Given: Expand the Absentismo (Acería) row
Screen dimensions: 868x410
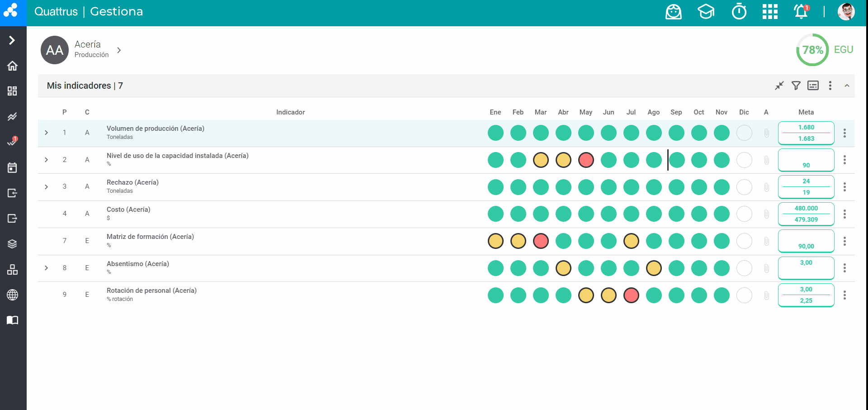Looking at the screenshot, I should [47, 268].
